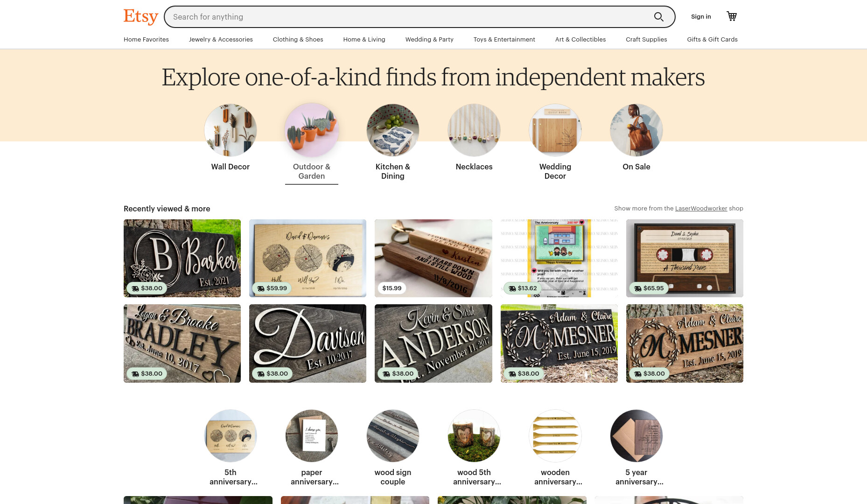Open the Clothing & Shoes menu
The image size is (867, 504).
tap(298, 40)
